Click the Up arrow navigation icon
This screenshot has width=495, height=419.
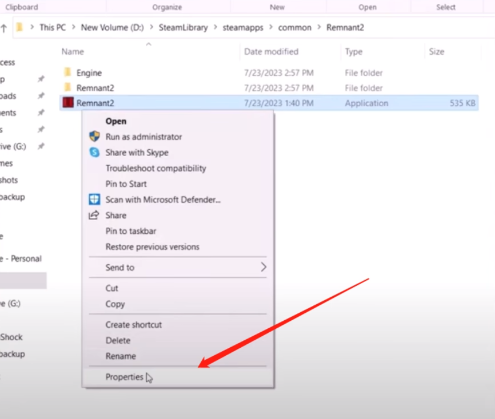4,28
